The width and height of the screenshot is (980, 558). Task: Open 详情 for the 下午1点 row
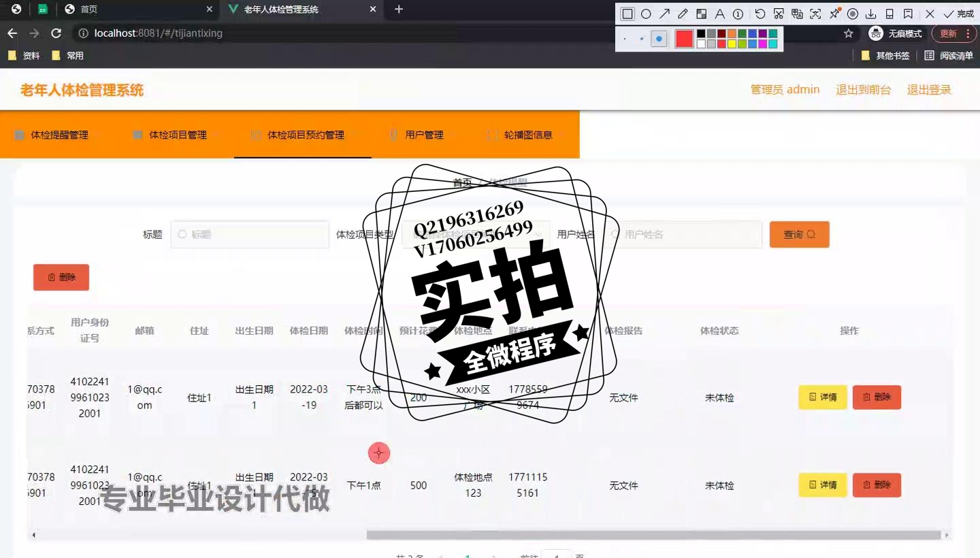[x=822, y=485]
